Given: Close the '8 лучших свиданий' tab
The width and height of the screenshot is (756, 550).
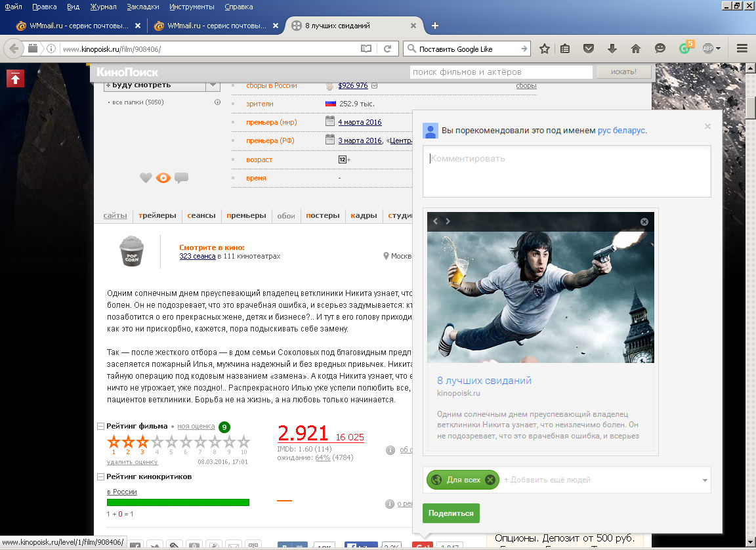Looking at the screenshot, I should tap(413, 26).
